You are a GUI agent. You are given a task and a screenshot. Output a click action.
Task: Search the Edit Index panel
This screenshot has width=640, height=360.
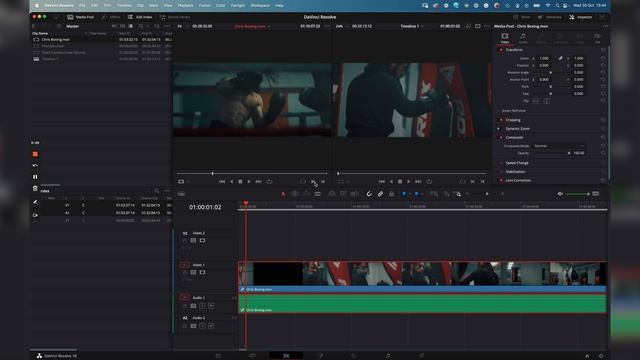point(157,191)
